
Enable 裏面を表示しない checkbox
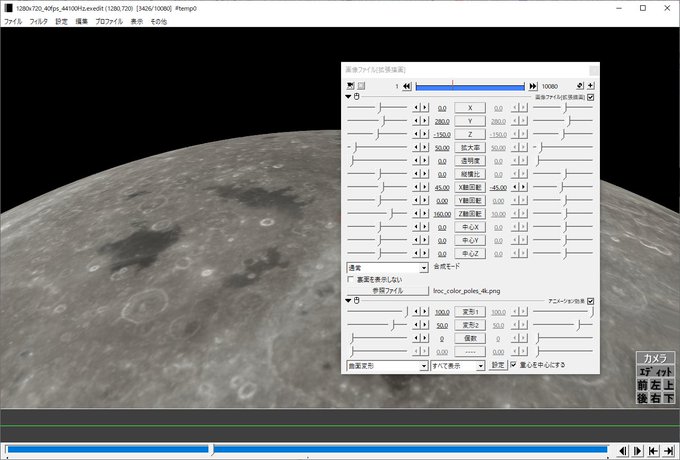pyautogui.click(x=350, y=280)
